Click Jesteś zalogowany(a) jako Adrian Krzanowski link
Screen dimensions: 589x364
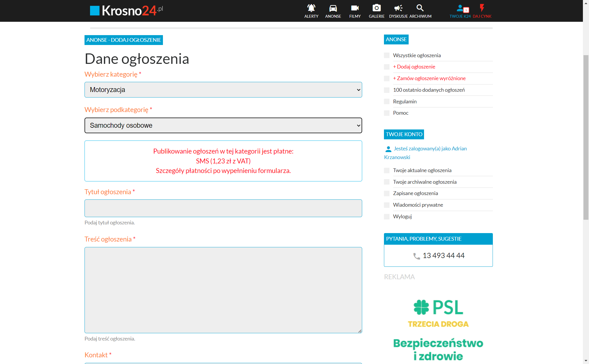pyautogui.click(x=425, y=153)
